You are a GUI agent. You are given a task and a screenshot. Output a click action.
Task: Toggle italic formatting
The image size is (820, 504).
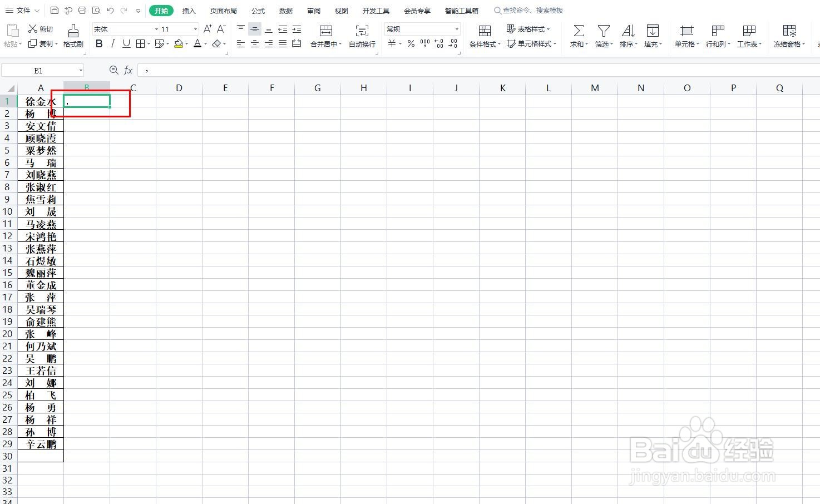[113, 43]
